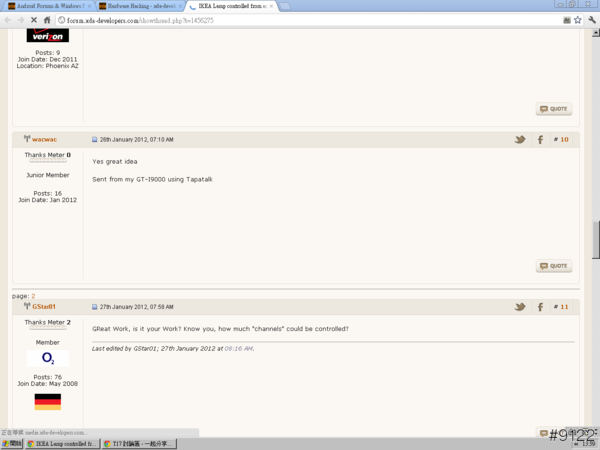Share wacwac's post #10 on Twitter

520,139
